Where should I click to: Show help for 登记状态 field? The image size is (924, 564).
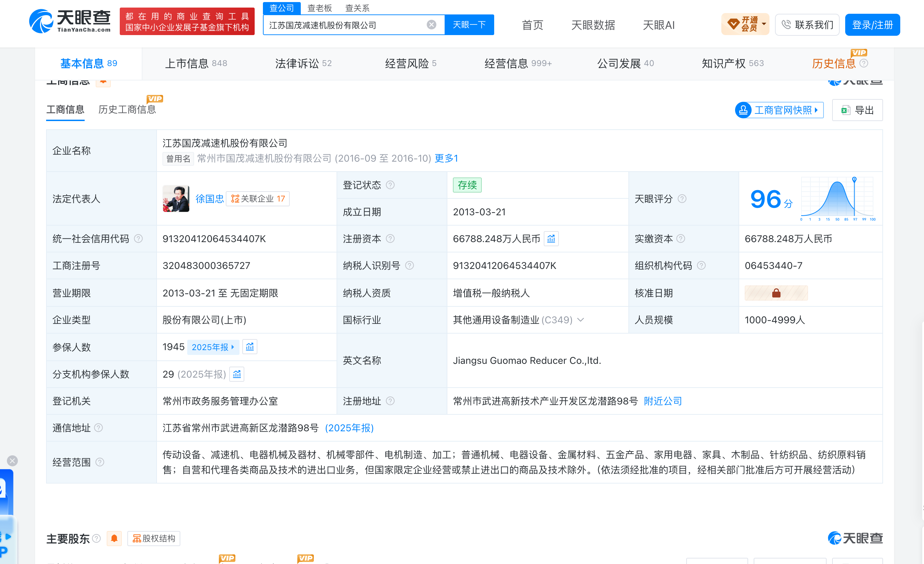pos(390,185)
